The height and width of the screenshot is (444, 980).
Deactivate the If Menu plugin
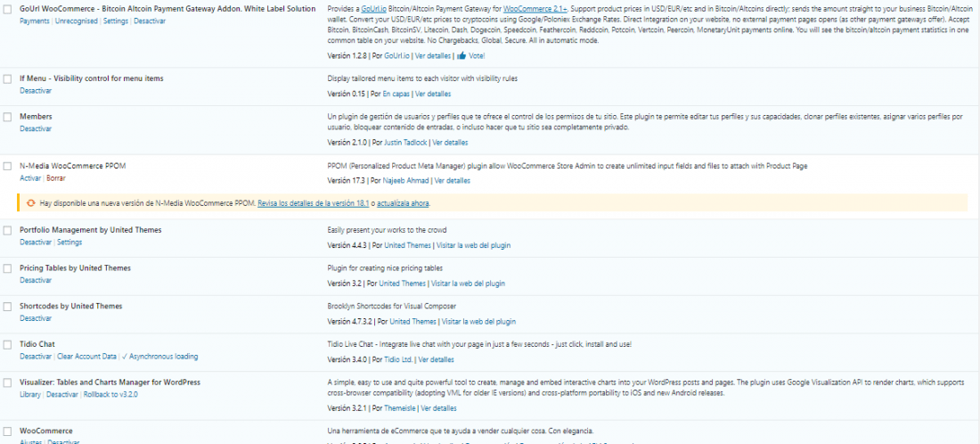coord(36,91)
